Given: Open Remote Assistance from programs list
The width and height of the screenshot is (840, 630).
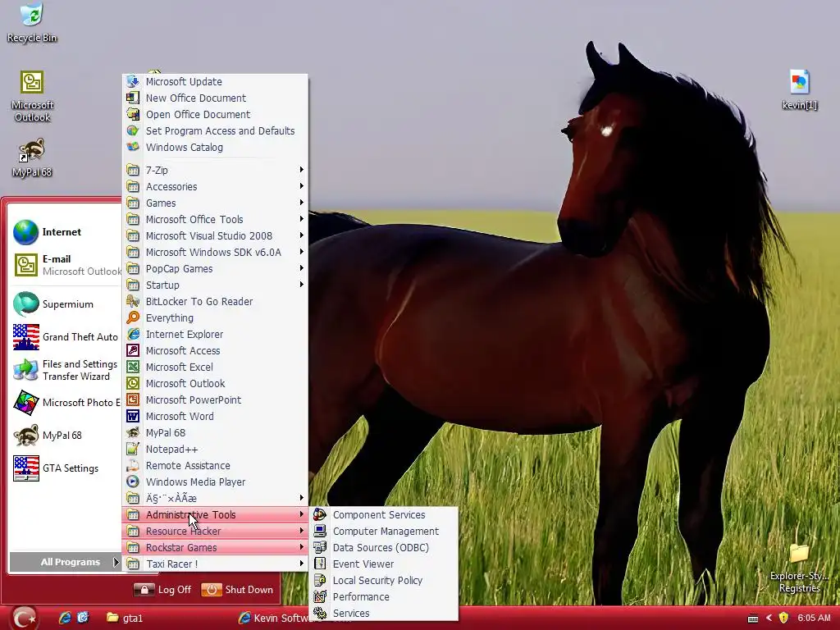Looking at the screenshot, I should [x=216, y=466].
